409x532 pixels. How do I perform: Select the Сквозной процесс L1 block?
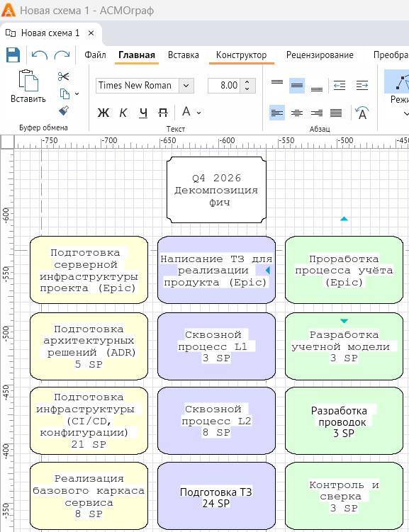(216, 346)
